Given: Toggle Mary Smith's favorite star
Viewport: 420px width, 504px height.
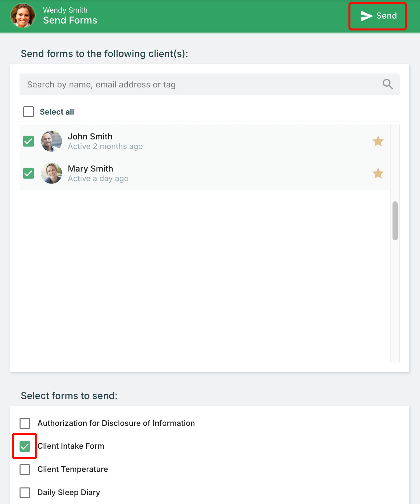Looking at the screenshot, I should tap(378, 173).
